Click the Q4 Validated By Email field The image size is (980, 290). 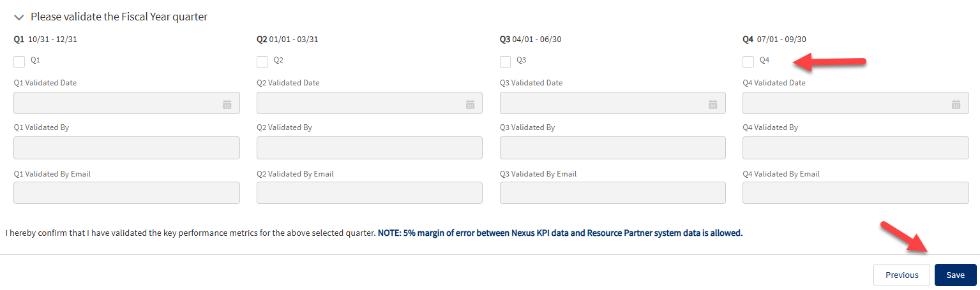[x=856, y=192]
